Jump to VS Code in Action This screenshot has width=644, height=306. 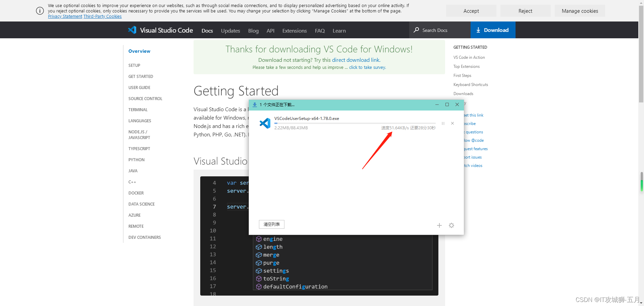469,57
